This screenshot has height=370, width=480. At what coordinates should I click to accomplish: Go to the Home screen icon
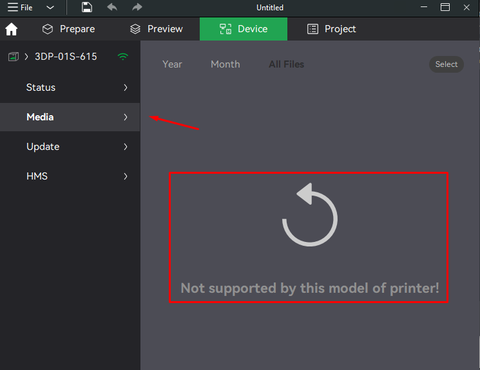click(11, 29)
